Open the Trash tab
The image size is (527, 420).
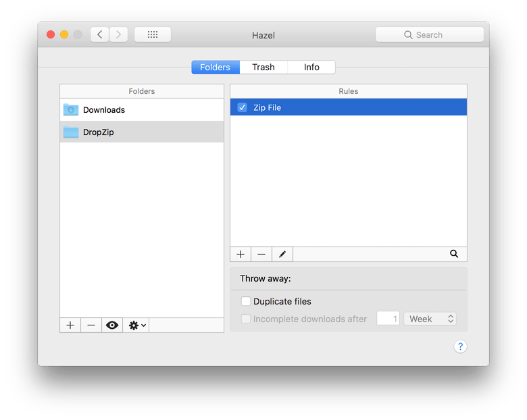263,68
